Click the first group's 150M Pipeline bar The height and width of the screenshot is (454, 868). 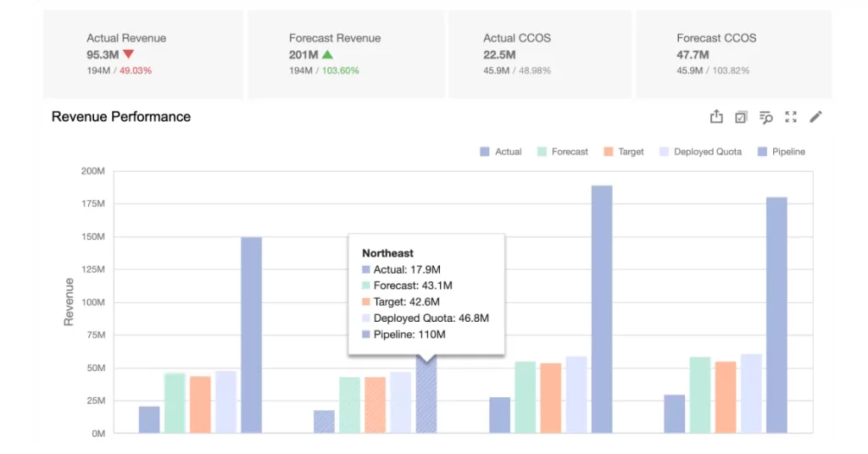pyautogui.click(x=251, y=335)
